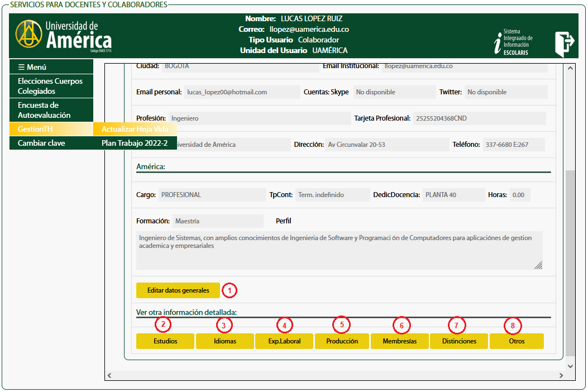Click the TpCont field
Viewport: 588px width, 392px height.
pos(333,195)
